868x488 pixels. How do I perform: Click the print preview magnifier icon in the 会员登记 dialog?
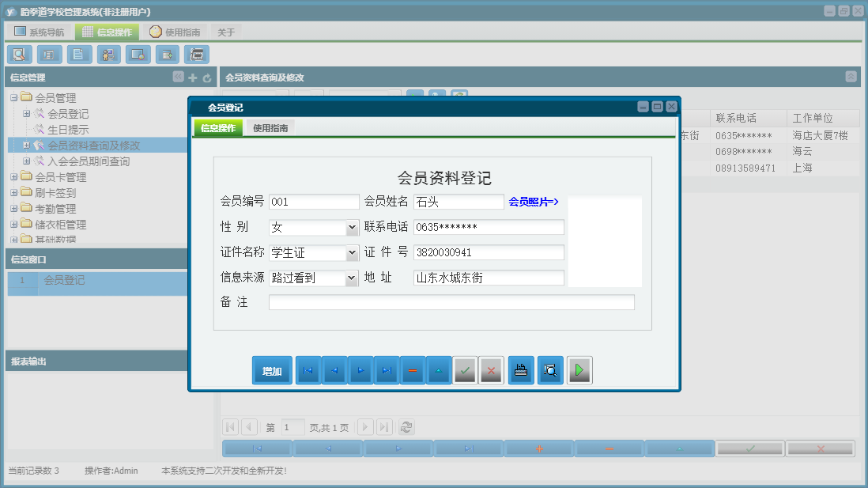(x=550, y=370)
